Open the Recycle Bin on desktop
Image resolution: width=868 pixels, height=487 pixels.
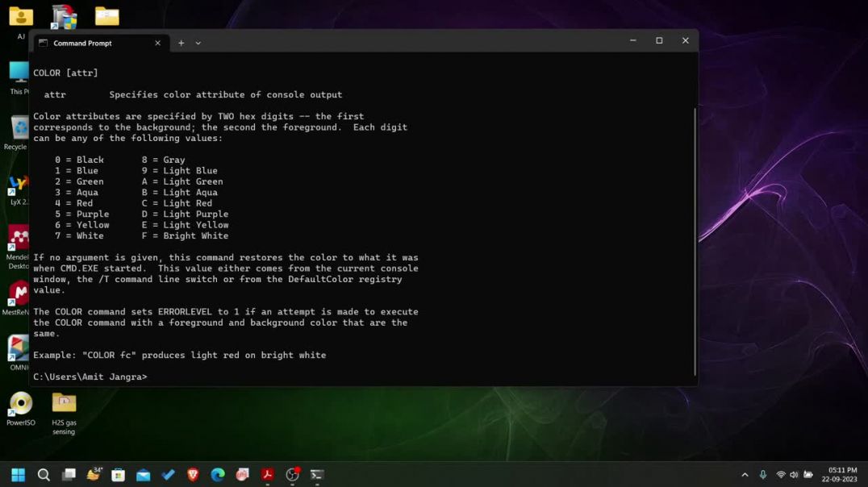[17, 133]
